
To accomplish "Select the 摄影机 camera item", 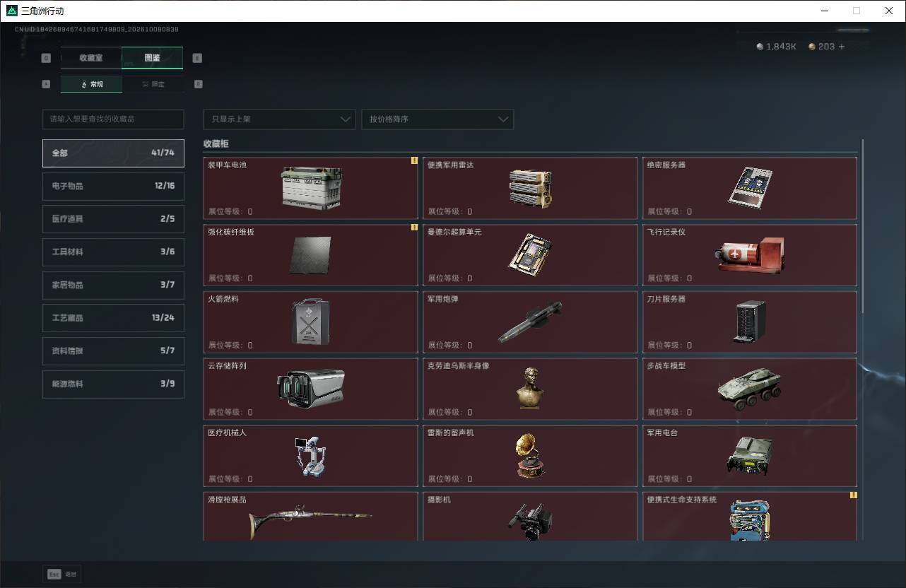I will 530,516.
